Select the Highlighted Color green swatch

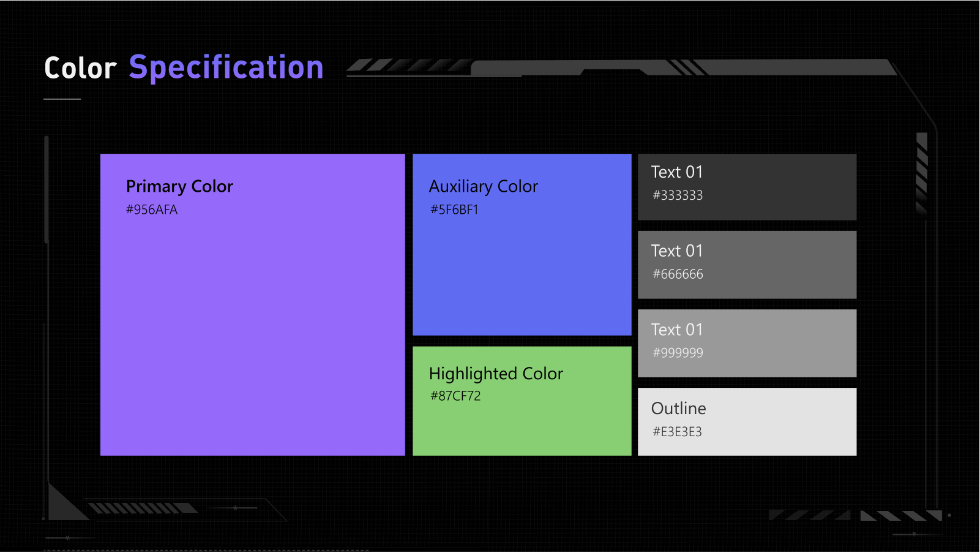click(x=522, y=401)
